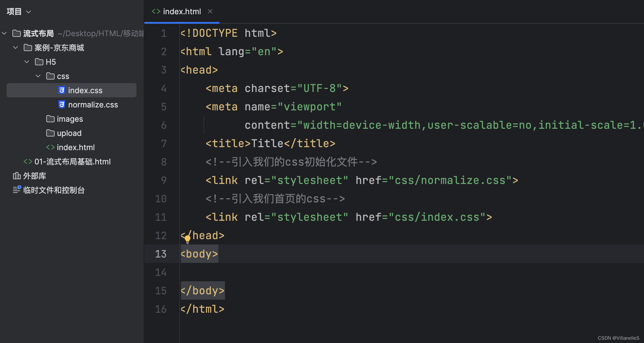Click the opening <body> tag
Image resolution: width=644 pixels, height=343 pixels.
199,254
